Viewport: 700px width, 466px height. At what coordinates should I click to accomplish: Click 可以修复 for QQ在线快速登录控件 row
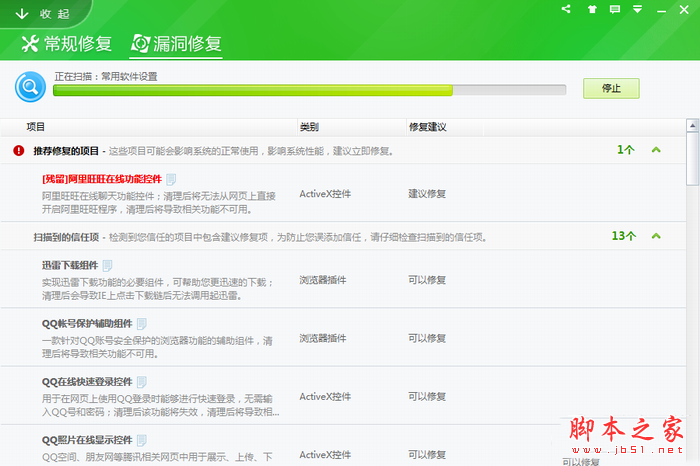(x=427, y=396)
